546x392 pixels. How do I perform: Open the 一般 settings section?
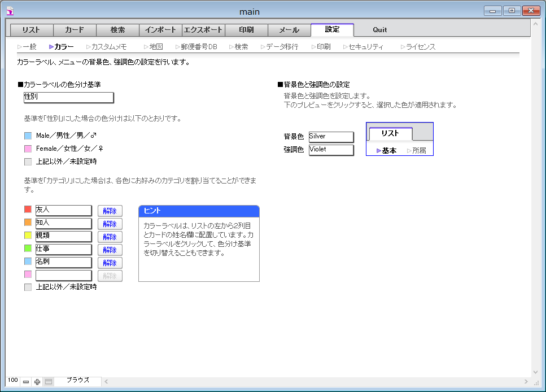pos(27,47)
